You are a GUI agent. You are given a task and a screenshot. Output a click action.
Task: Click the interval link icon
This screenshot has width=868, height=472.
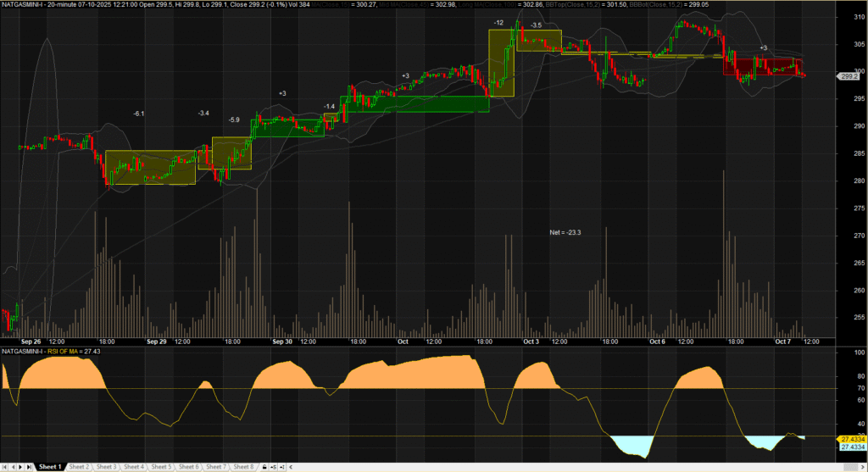pos(281,467)
